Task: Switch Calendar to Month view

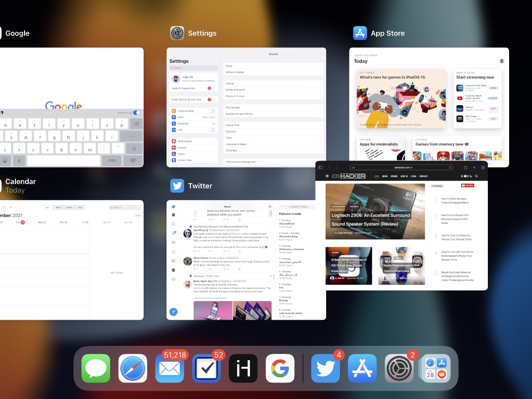Action: click(69, 207)
